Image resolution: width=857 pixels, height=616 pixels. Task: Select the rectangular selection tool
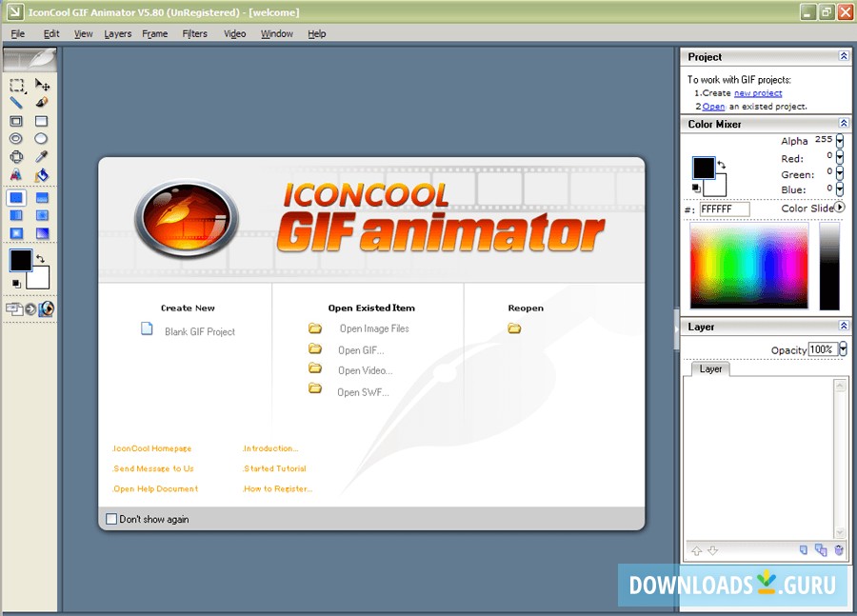(x=16, y=86)
